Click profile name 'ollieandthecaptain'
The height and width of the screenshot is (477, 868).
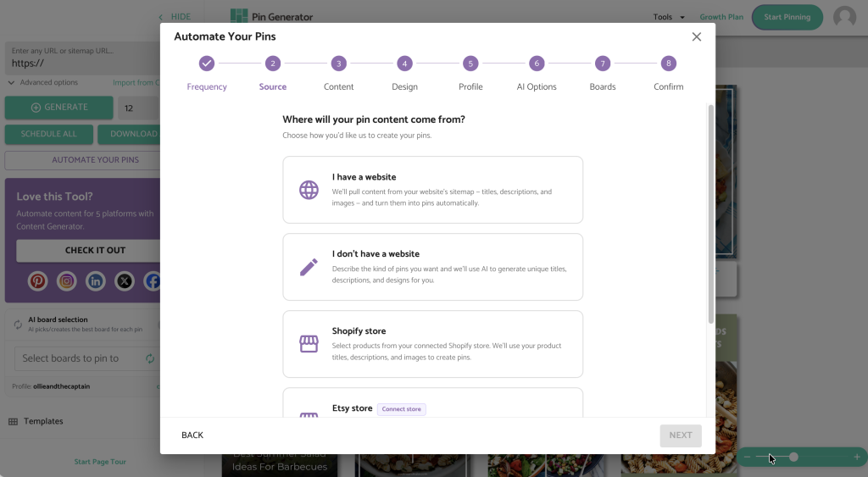(61, 387)
